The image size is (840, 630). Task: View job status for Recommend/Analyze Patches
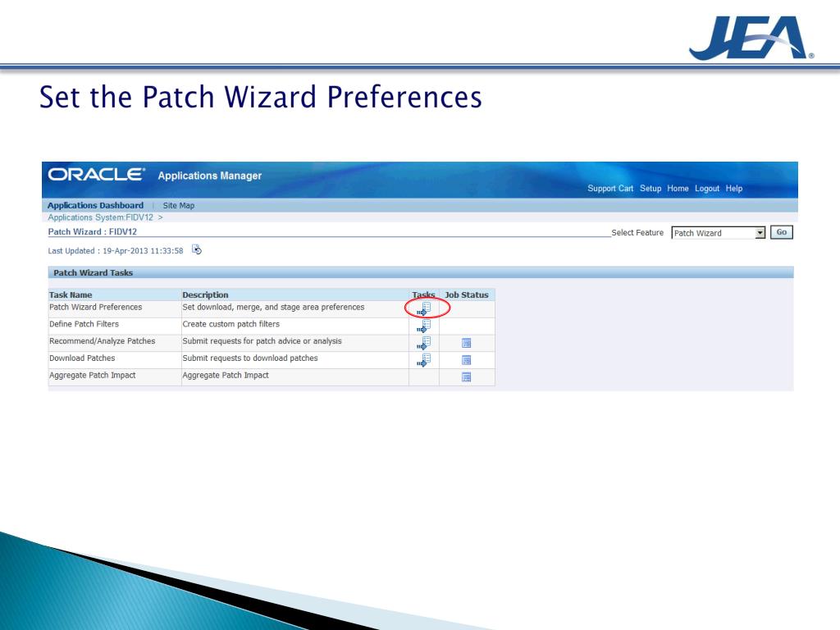point(466,343)
